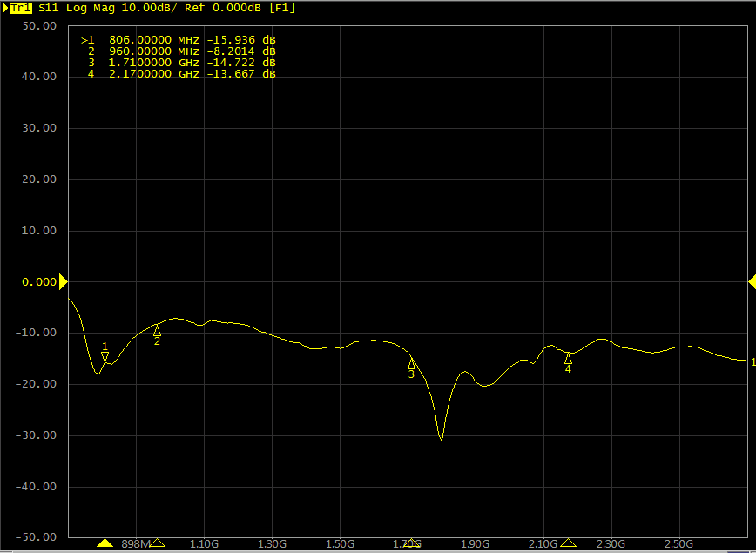Select marker 1 readout row 806.00000 MHz
756x553 pixels.
click(x=179, y=40)
